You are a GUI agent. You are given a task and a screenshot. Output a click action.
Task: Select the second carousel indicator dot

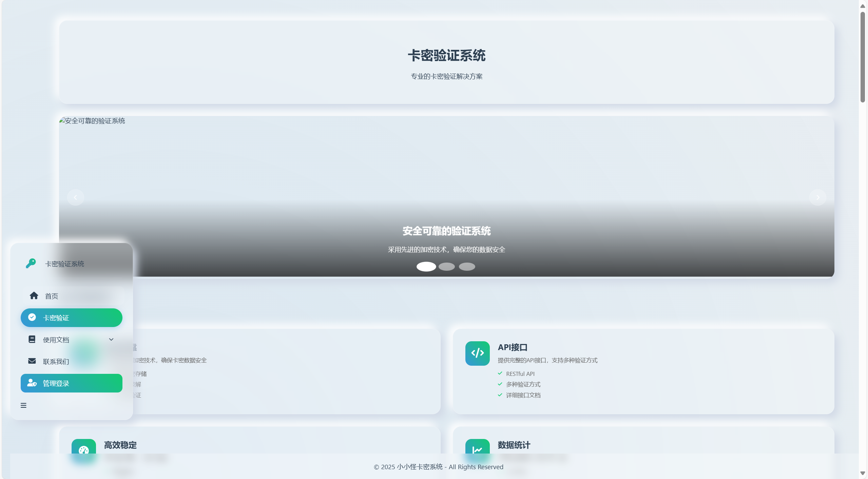(446, 267)
